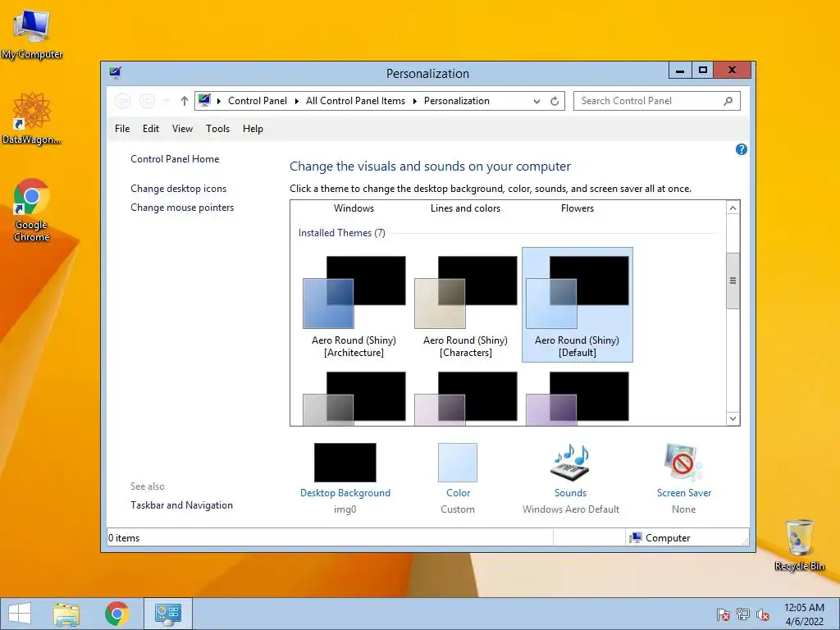Refresh the Control Panel address bar

[x=555, y=101]
